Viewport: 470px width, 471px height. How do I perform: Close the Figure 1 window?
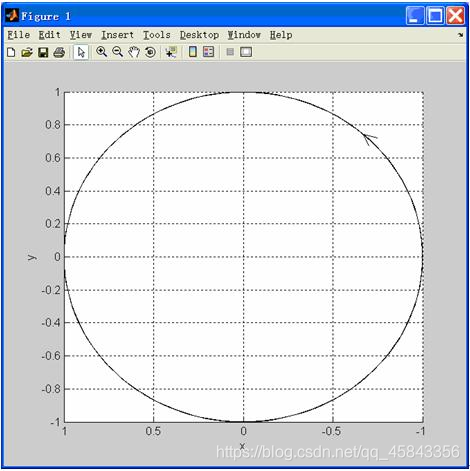455,15
